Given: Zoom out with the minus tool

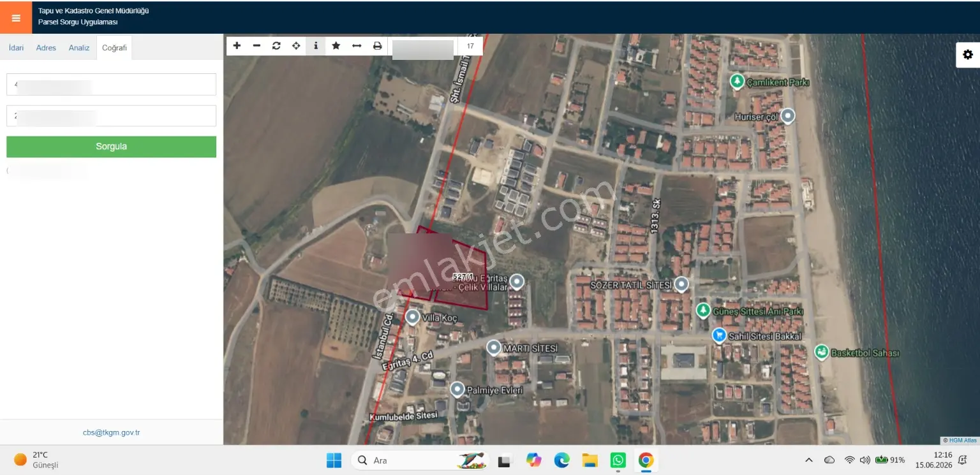Looking at the screenshot, I should 256,46.
